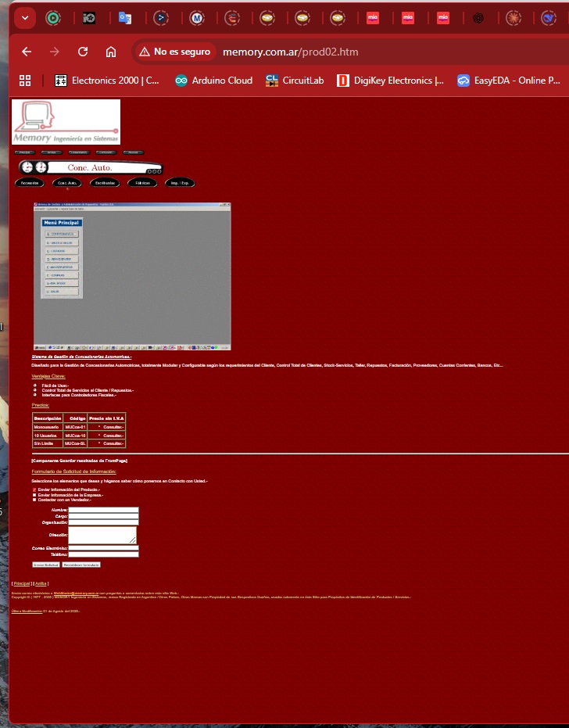The width and height of the screenshot is (569, 728).
Task: Focus the Teléfono input field
Action: pos(103,554)
